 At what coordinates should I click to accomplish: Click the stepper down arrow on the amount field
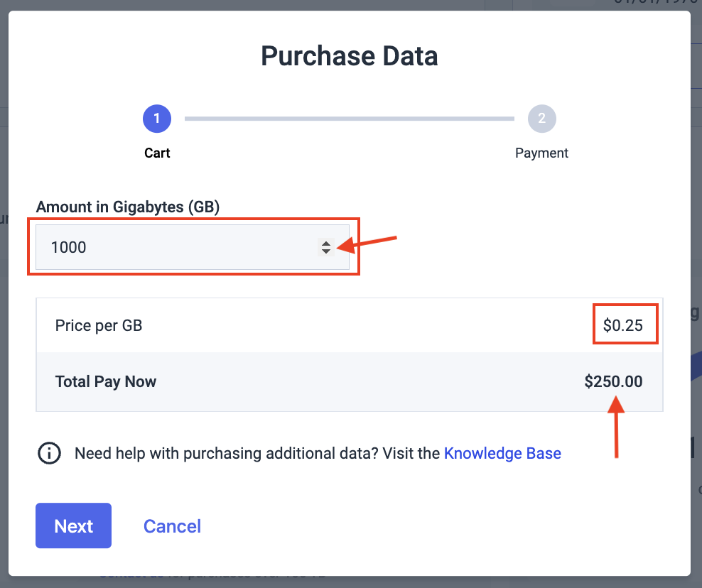click(x=326, y=251)
